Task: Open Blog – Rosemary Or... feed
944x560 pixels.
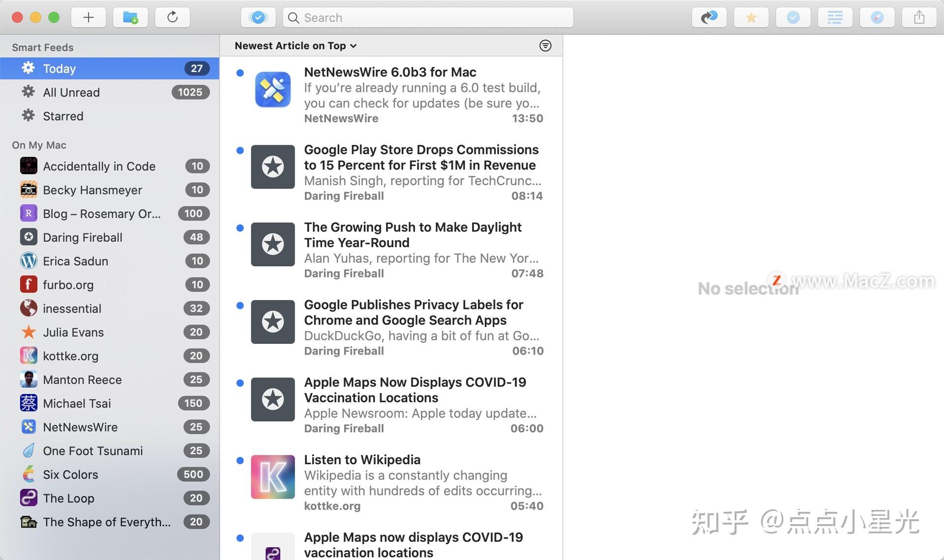Action: (110, 214)
